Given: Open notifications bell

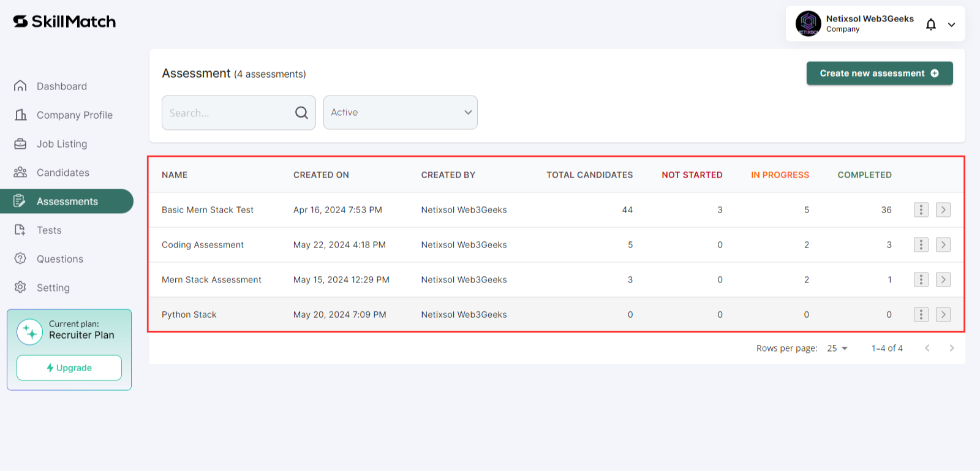Looking at the screenshot, I should pos(931,24).
